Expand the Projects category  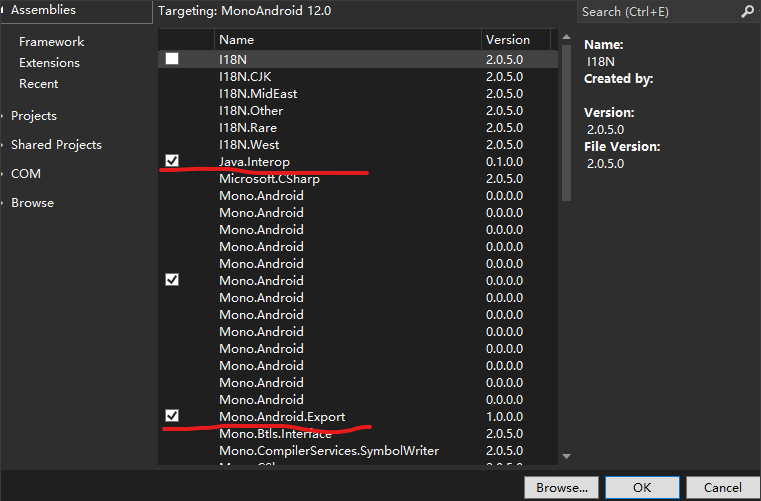[x=3, y=116]
